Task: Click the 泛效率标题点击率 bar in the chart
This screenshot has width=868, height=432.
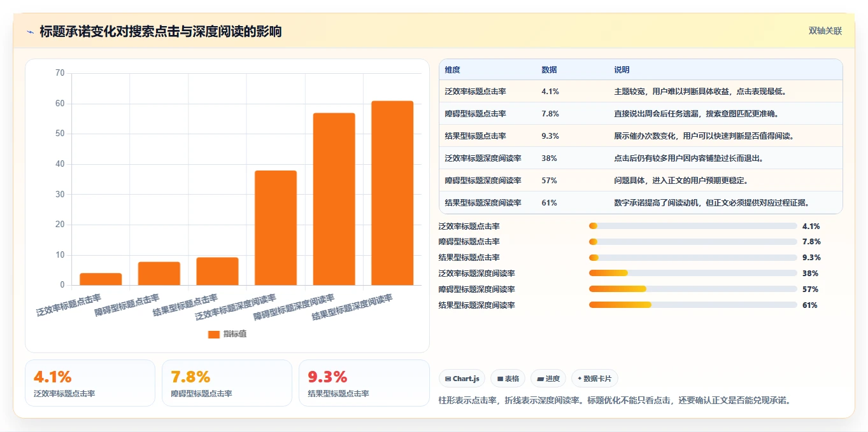Action: [x=101, y=279]
